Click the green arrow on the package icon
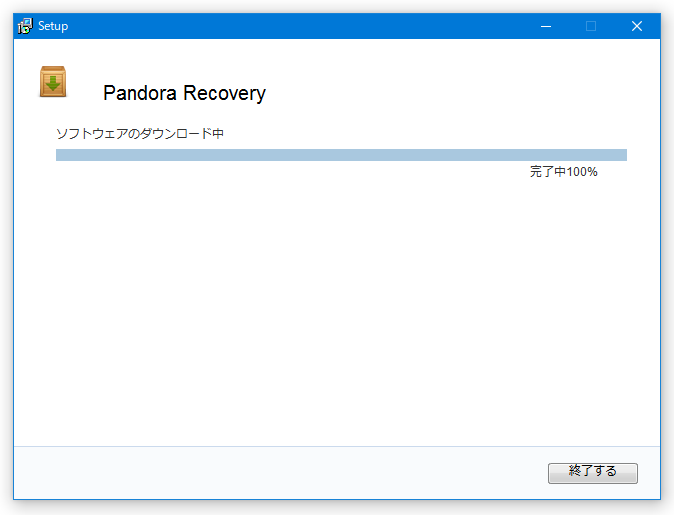Image resolution: width=674 pixels, height=515 pixels. (53, 83)
